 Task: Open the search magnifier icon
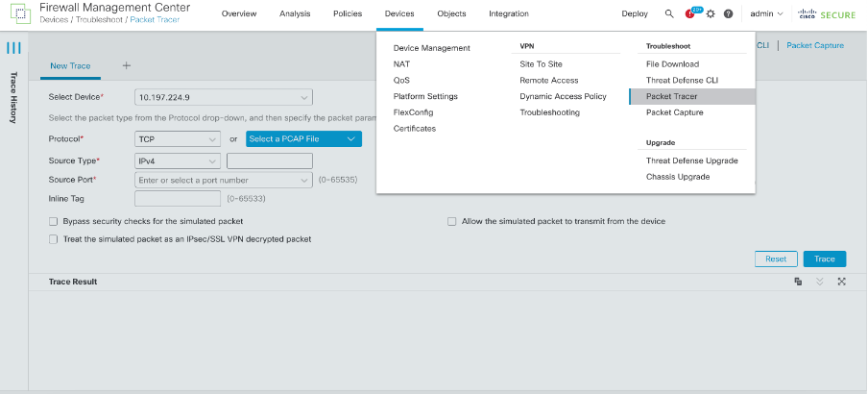point(669,13)
